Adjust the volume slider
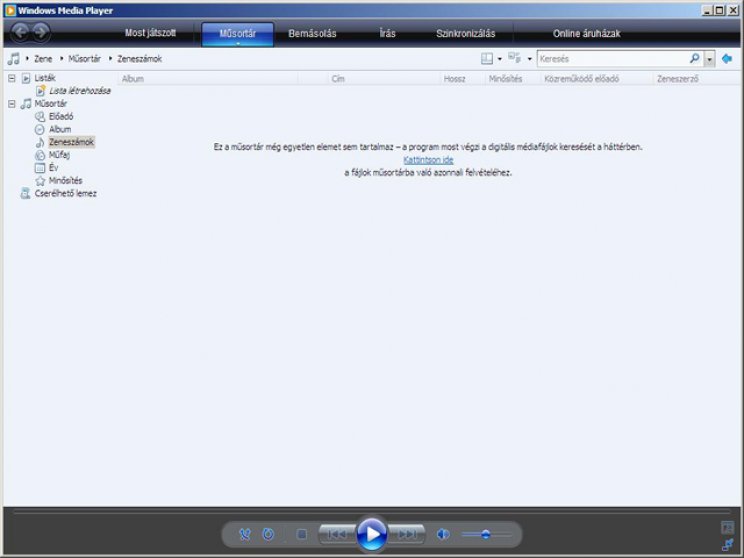This screenshot has width=744, height=558. tap(487, 535)
